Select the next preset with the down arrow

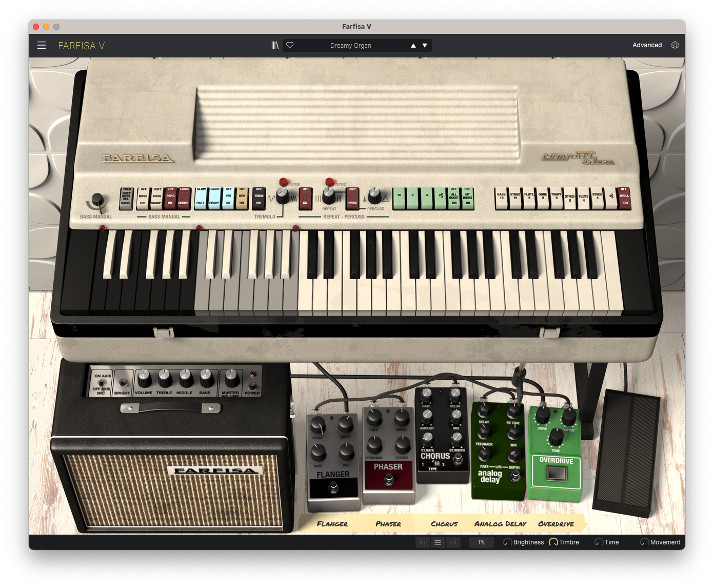pyautogui.click(x=425, y=46)
